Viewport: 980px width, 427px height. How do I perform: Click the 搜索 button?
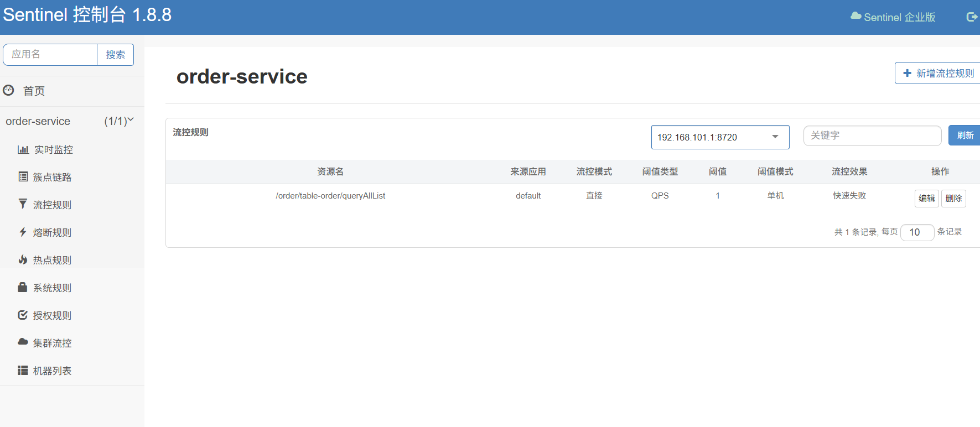click(116, 54)
